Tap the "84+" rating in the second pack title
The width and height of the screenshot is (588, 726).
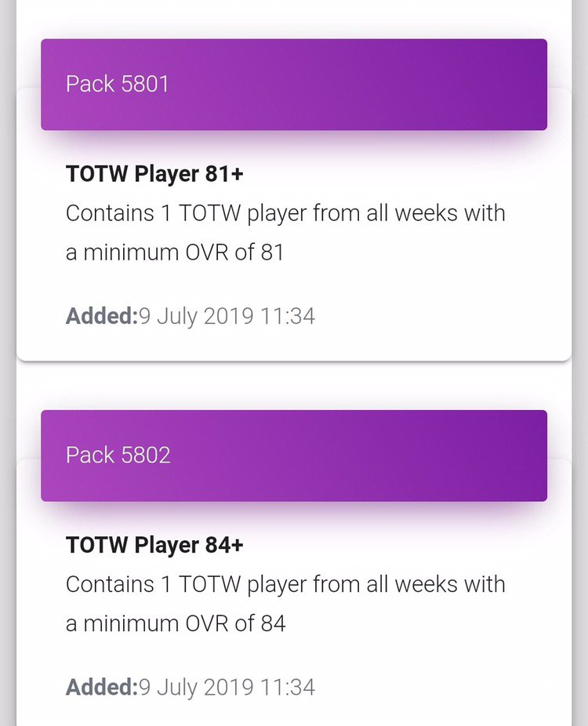point(224,545)
